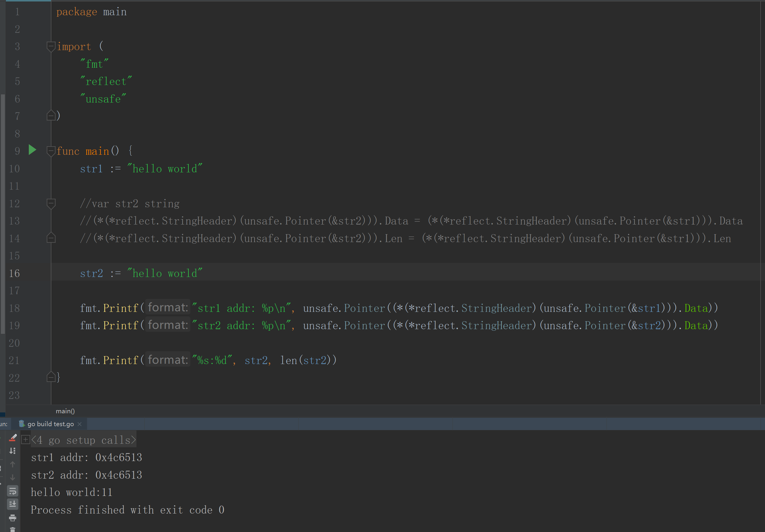
Task: Click the sort-arrow icon in run toolbar
Action: (x=13, y=451)
